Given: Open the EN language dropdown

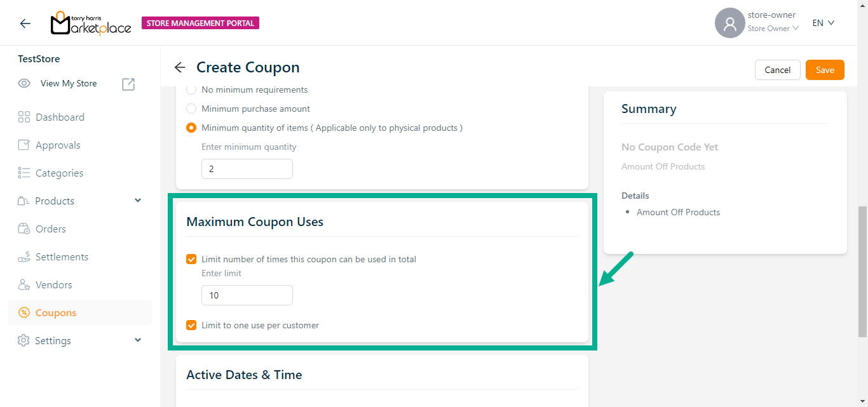Looking at the screenshot, I should (x=823, y=23).
